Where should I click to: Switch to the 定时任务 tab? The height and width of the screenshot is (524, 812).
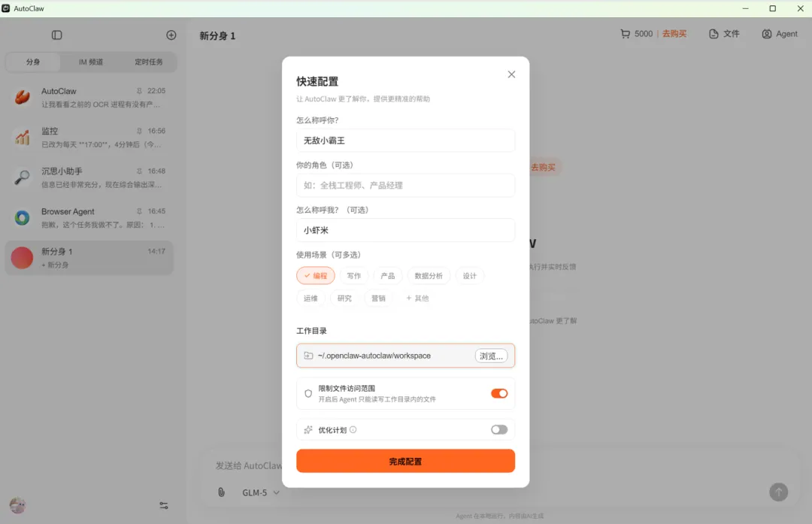pos(149,62)
